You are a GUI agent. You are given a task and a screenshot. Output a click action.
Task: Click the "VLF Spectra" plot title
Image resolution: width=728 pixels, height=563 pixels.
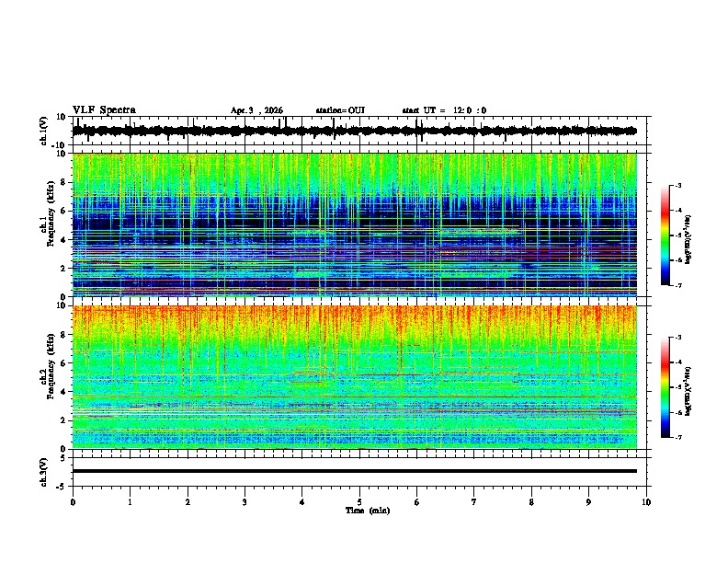coord(104,110)
